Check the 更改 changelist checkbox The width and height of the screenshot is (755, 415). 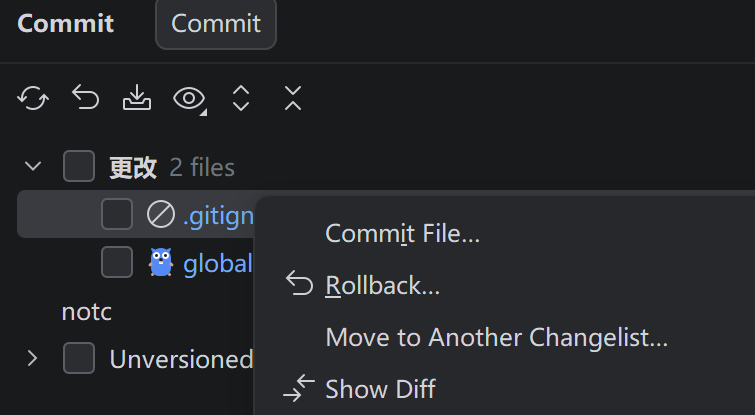point(79,166)
